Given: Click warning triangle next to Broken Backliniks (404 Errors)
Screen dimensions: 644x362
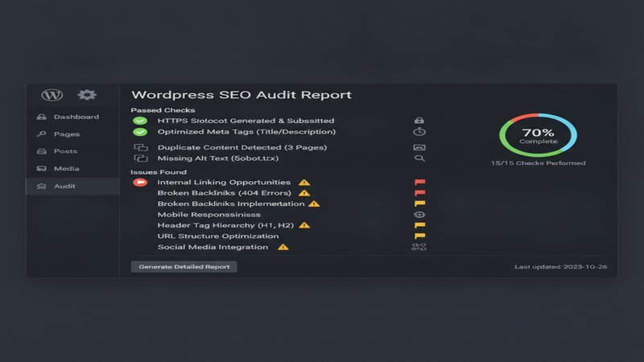Looking at the screenshot, I should click(x=304, y=193).
